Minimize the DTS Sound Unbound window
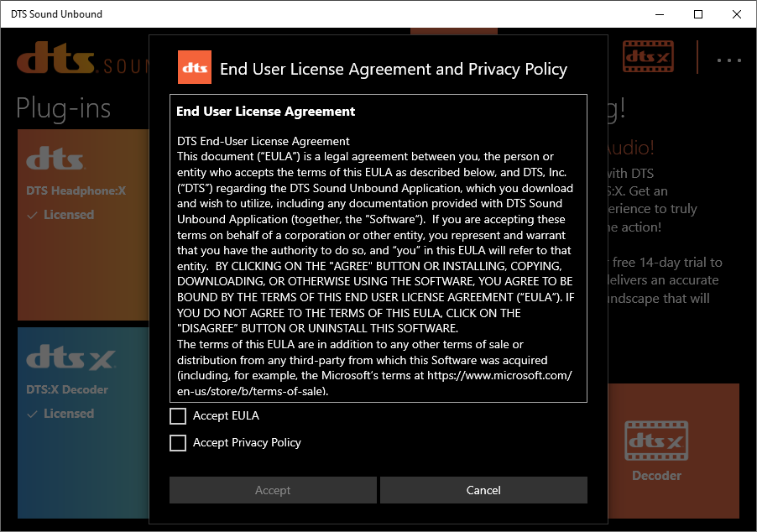Image resolution: width=757 pixels, height=532 pixels. click(660, 14)
